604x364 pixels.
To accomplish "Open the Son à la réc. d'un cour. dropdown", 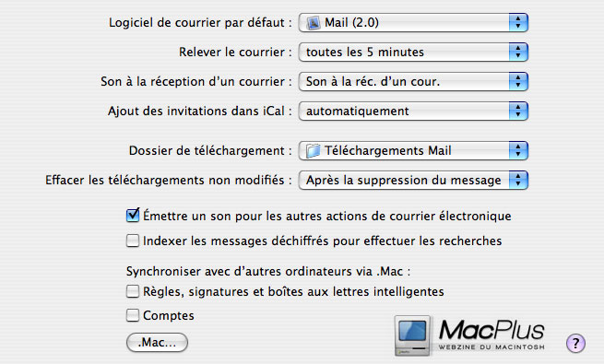I will click(413, 82).
